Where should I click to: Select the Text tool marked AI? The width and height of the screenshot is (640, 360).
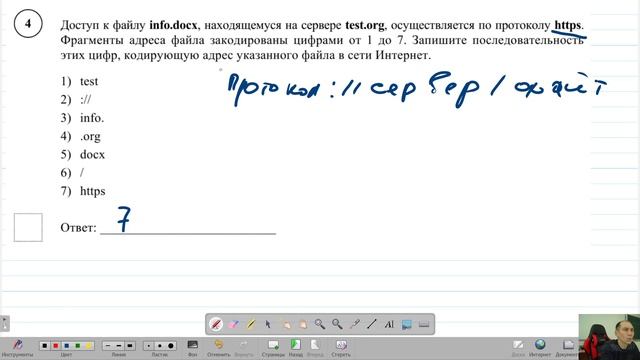pyautogui.click(x=389, y=324)
